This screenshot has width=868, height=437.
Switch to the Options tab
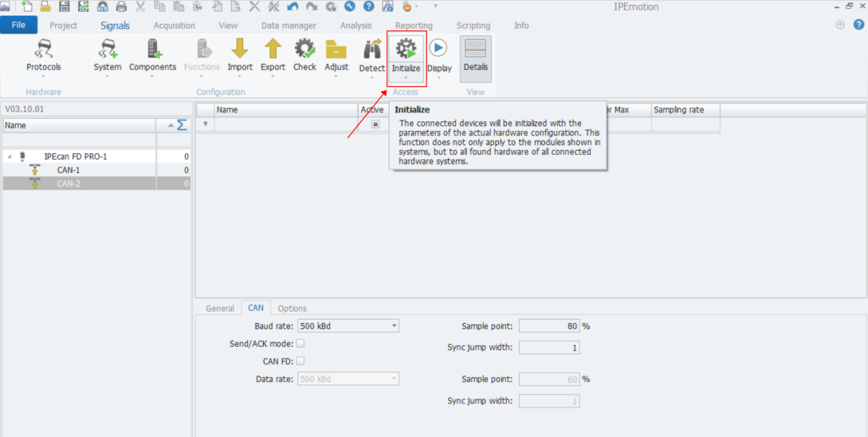pos(292,309)
